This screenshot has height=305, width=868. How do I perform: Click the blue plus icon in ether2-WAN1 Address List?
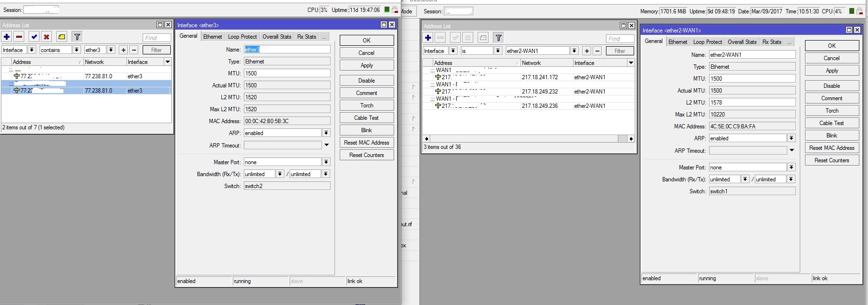428,38
